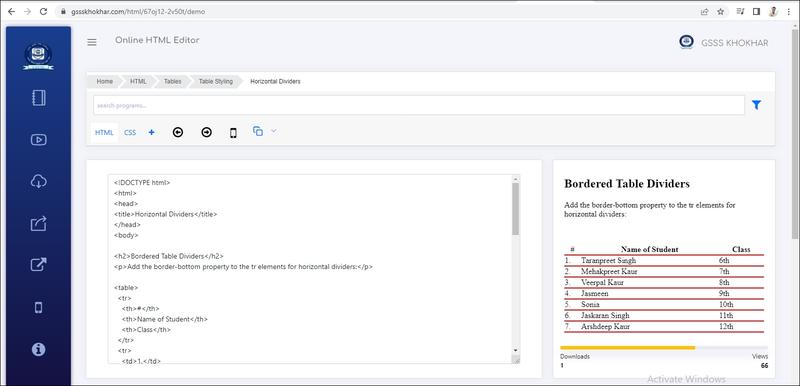The height and width of the screenshot is (386, 800).
Task: Open the hamburger menu icon
Action: click(92, 42)
